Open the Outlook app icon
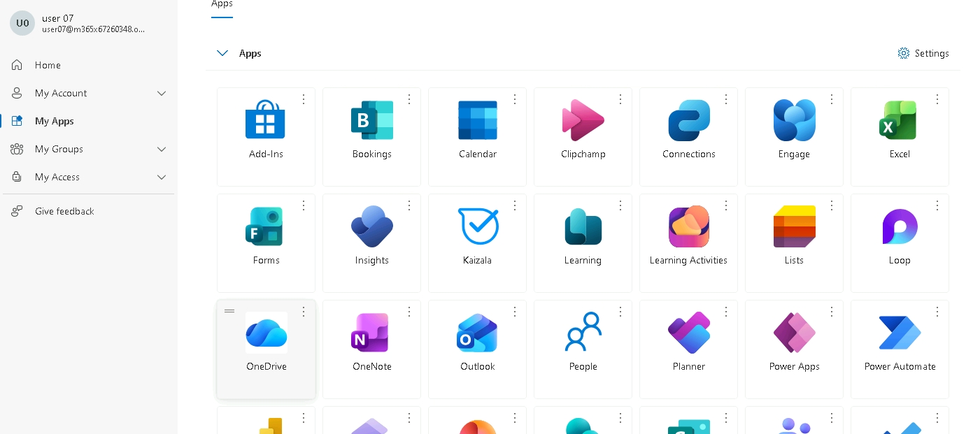The width and height of the screenshot is (980, 434). click(478, 333)
